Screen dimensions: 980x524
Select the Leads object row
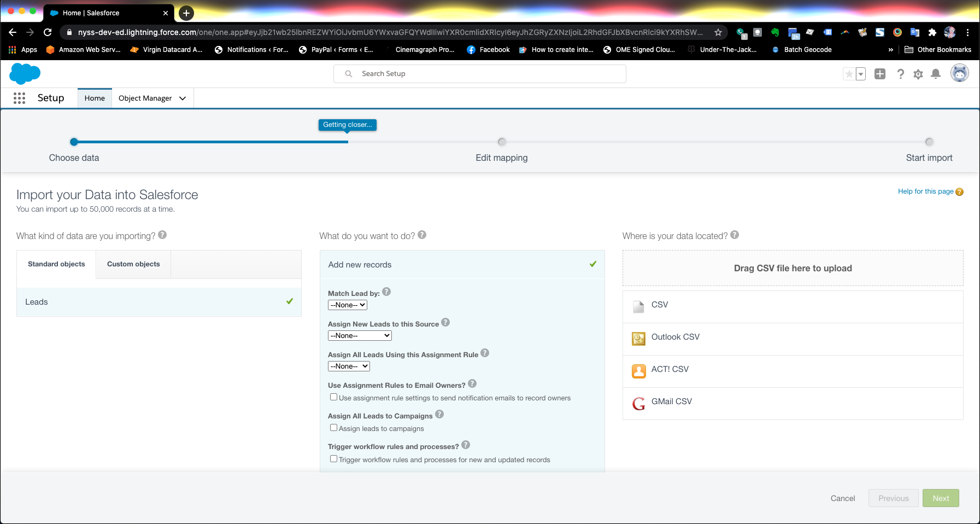[x=159, y=302]
